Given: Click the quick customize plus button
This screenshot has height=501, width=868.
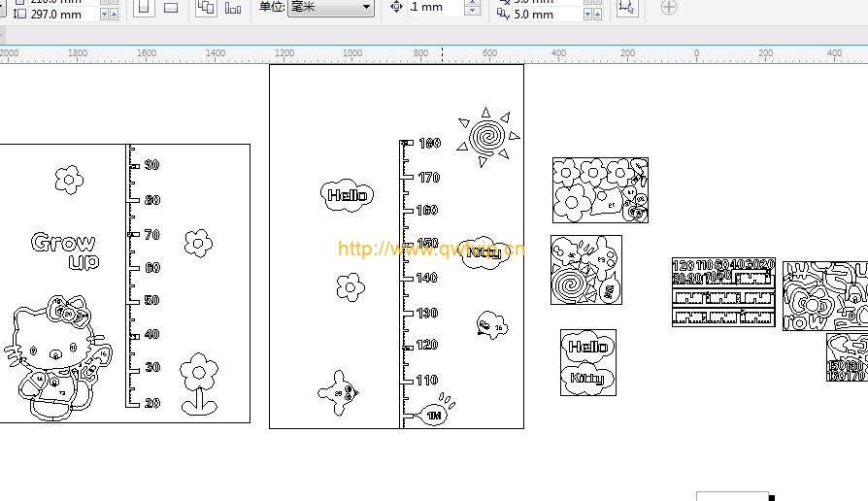Looking at the screenshot, I should pos(669,7).
